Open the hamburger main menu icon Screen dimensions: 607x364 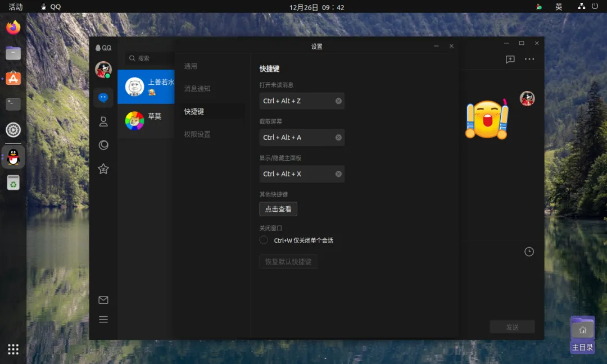pyautogui.click(x=103, y=320)
